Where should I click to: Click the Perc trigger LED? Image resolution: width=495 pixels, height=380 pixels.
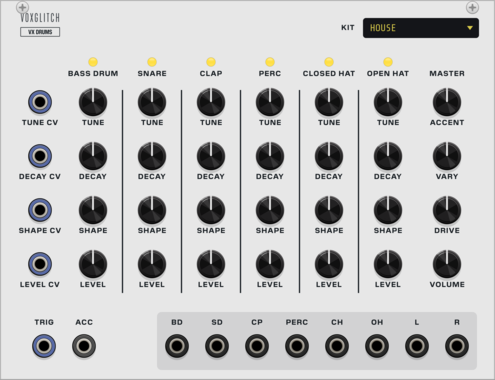(x=270, y=62)
